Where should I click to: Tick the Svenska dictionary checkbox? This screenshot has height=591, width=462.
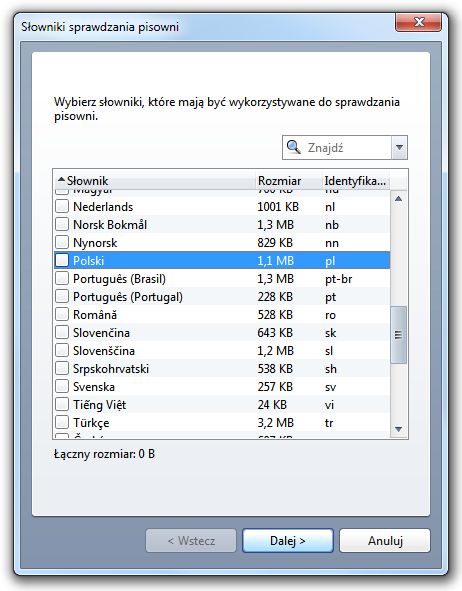[62, 386]
